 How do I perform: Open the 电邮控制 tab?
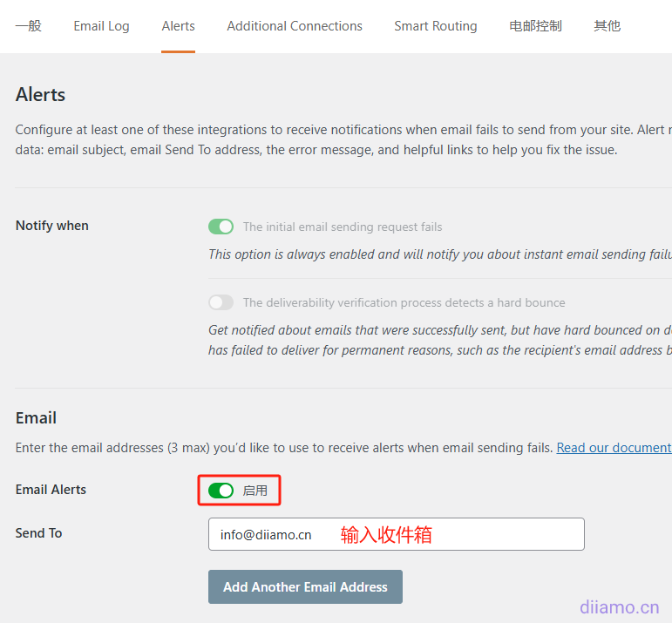(x=535, y=26)
